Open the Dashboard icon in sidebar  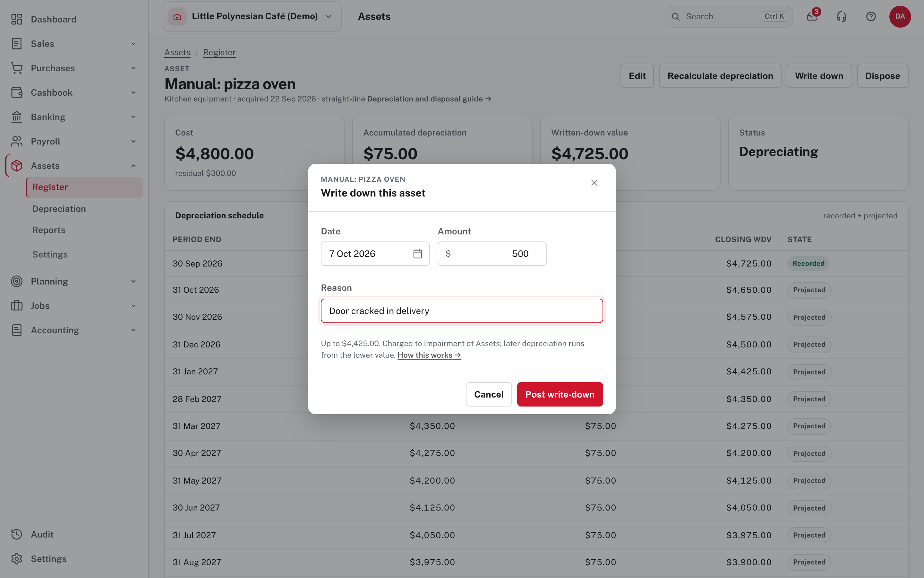16,19
